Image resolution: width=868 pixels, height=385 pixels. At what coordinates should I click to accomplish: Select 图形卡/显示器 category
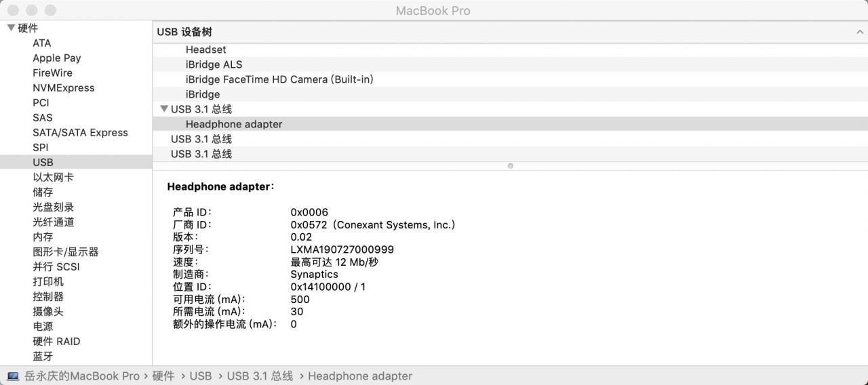[x=66, y=251]
